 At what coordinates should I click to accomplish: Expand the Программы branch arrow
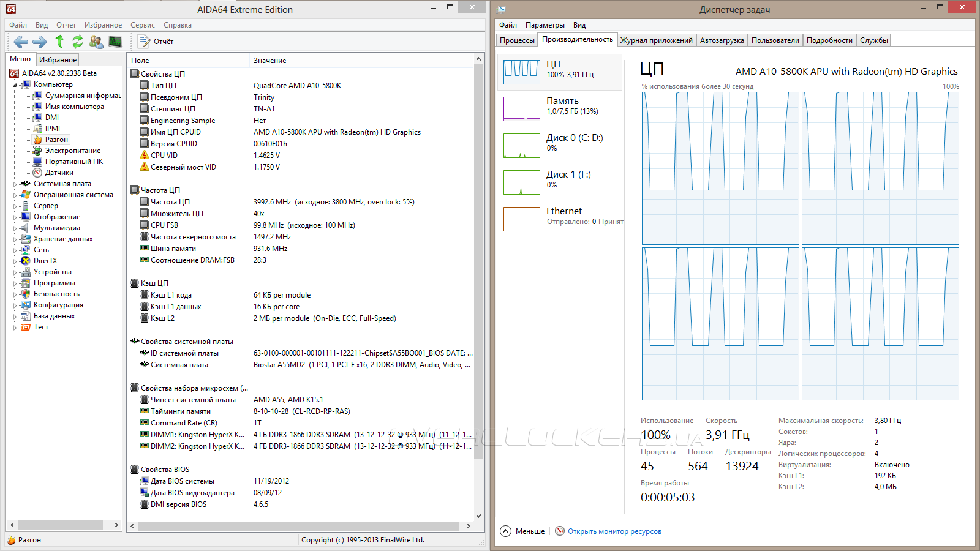pyautogui.click(x=15, y=283)
